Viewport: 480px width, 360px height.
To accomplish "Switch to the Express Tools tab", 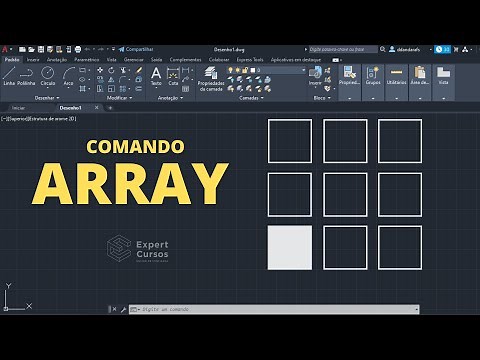I will pos(250,60).
